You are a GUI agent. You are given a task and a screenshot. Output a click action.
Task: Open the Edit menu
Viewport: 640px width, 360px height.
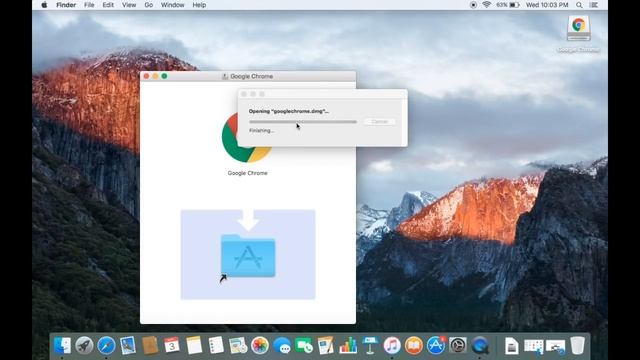pyautogui.click(x=108, y=5)
